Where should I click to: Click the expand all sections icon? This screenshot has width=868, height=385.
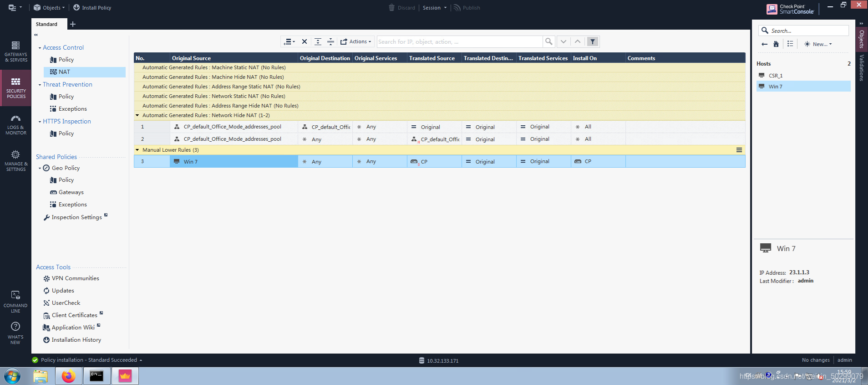pyautogui.click(x=318, y=41)
